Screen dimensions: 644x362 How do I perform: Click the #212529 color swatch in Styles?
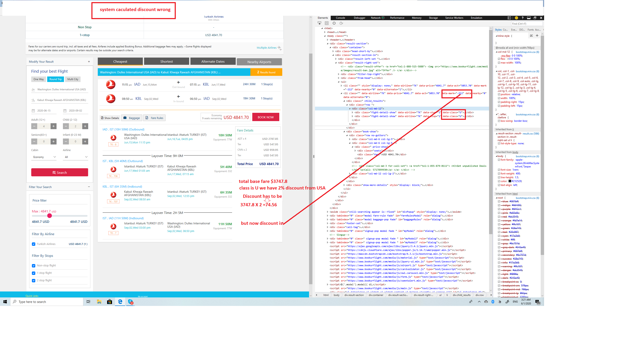pos(510,181)
